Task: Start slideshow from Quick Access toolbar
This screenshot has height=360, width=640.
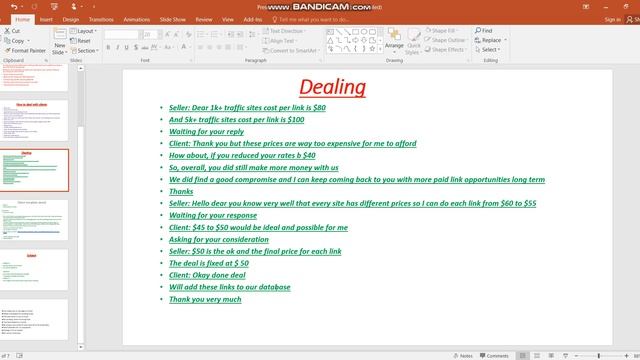Action: click(x=54, y=7)
